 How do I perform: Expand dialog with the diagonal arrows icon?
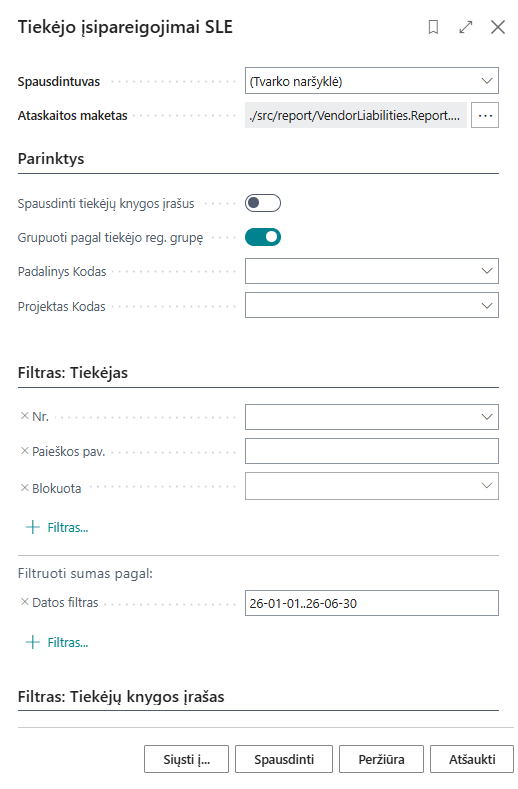click(466, 27)
